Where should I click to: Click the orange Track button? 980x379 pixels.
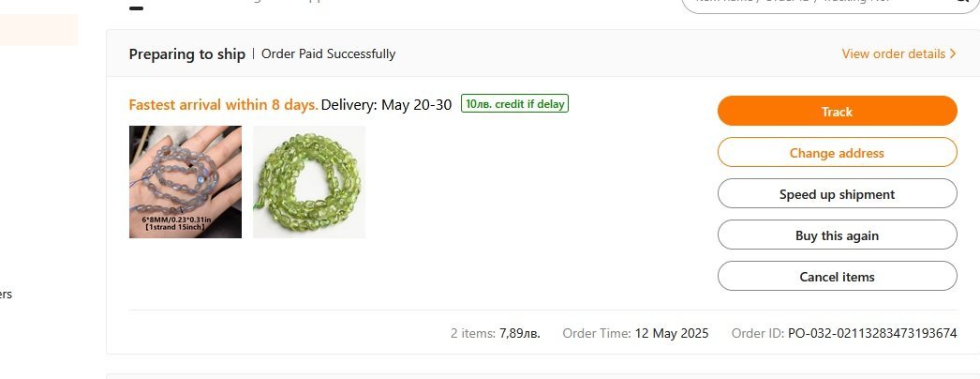pos(837,111)
